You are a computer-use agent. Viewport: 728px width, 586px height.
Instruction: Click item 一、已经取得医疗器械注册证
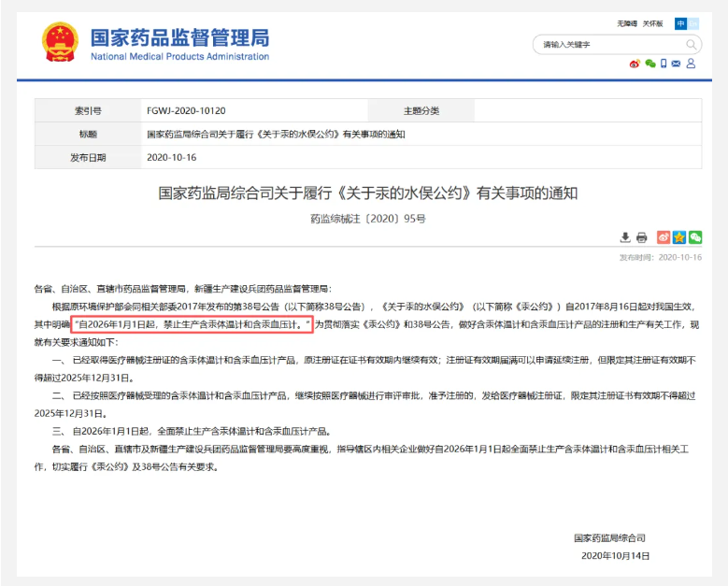pos(365,368)
